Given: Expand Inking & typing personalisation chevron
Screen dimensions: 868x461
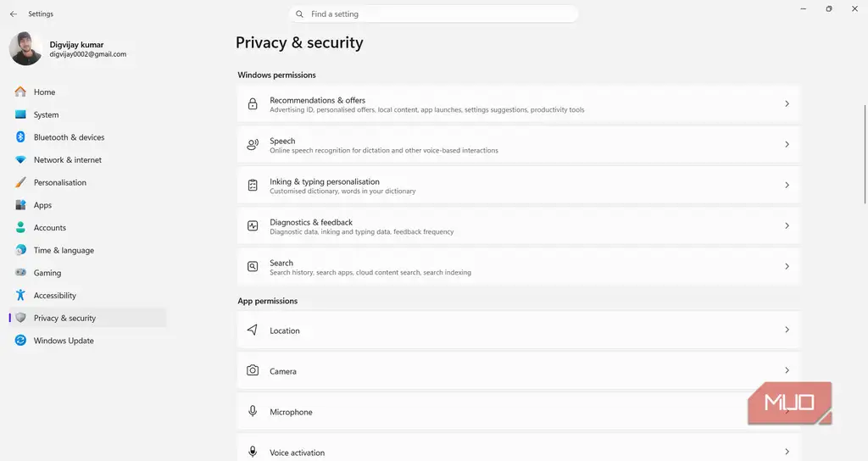Looking at the screenshot, I should pyautogui.click(x=787, y=186).
